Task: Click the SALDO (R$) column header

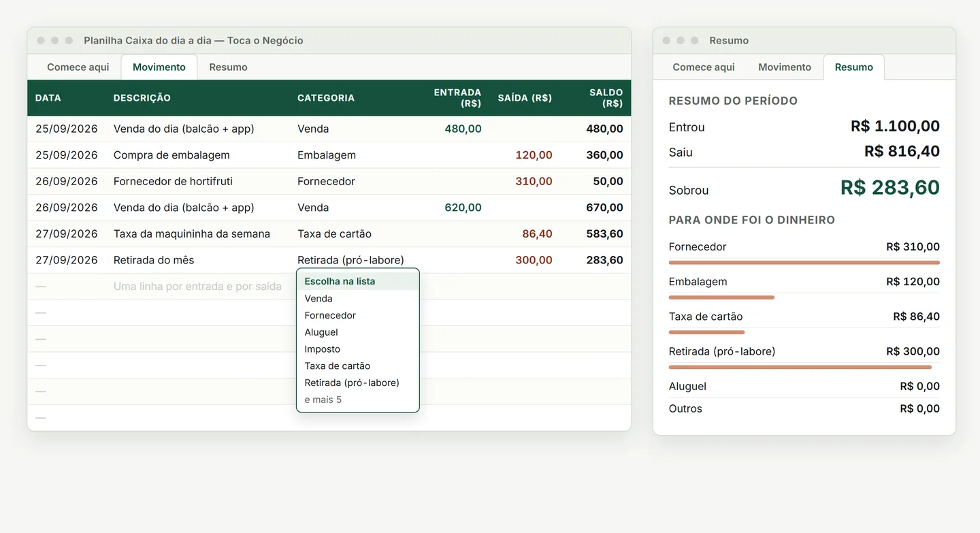Action: pyautogui.click(x=606, y=98)
